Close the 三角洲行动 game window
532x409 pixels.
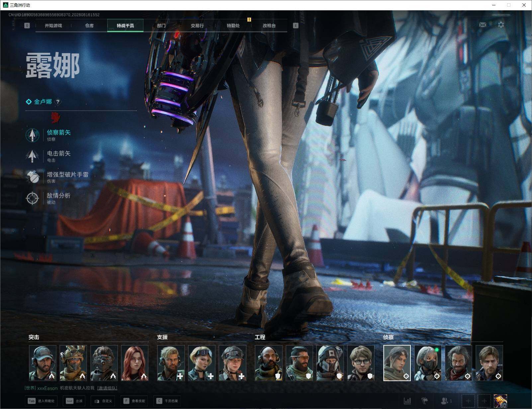pyautogui.click(x=524, y=5)
